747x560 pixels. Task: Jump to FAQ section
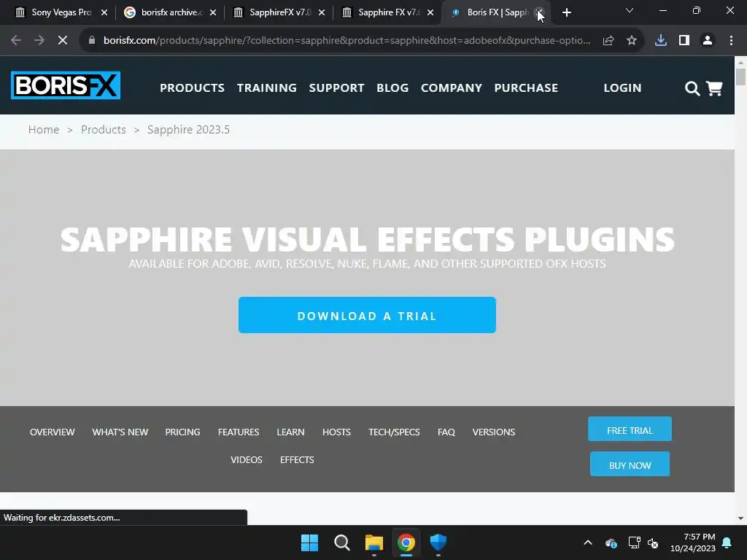(446, 432)
